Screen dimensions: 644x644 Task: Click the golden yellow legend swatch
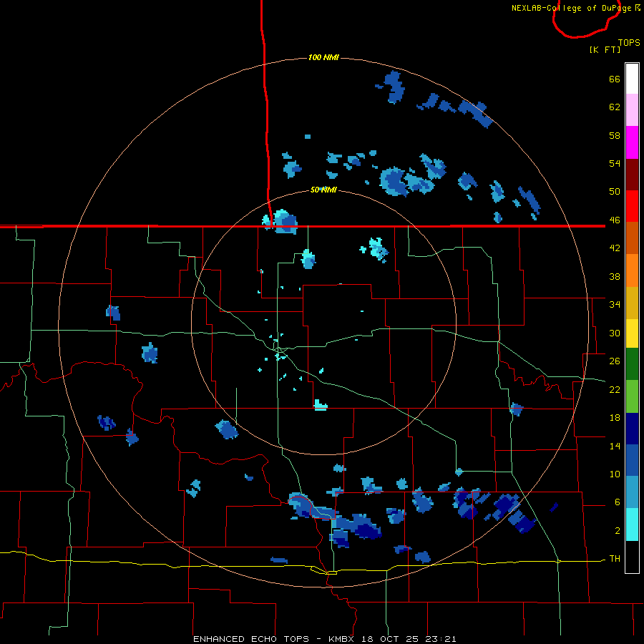(632, 303)
